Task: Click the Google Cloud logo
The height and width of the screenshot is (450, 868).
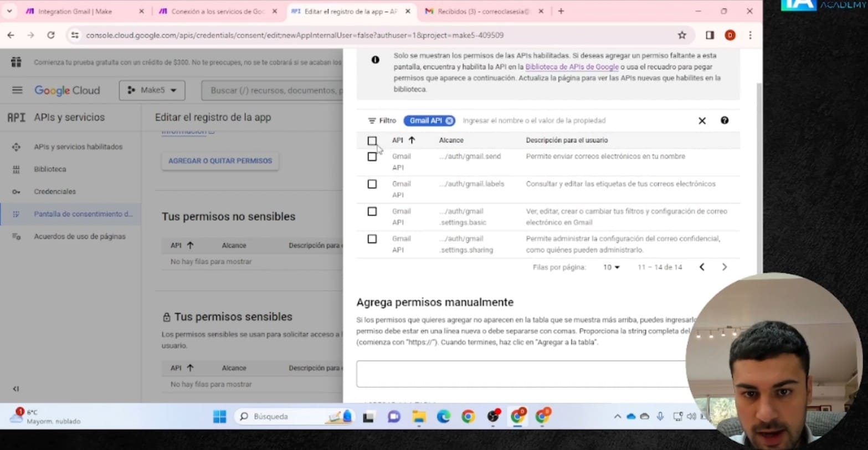Action: pos(67,90)
